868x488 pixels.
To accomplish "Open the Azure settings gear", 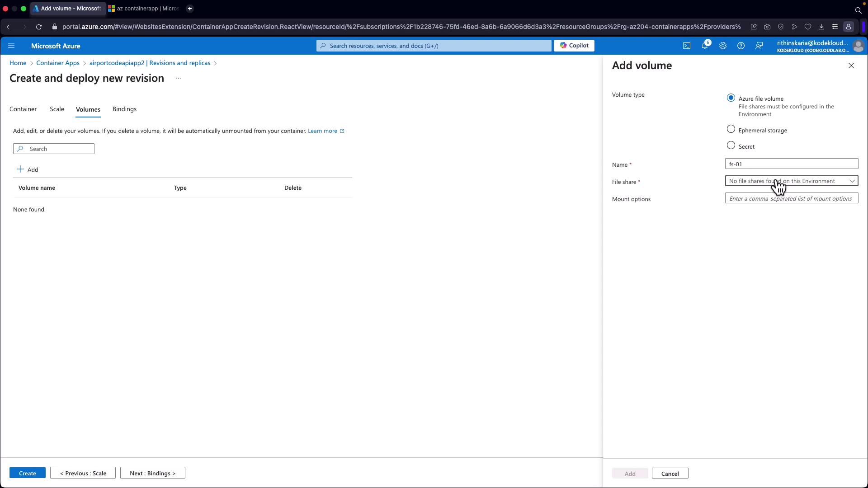I will point(722,46).
